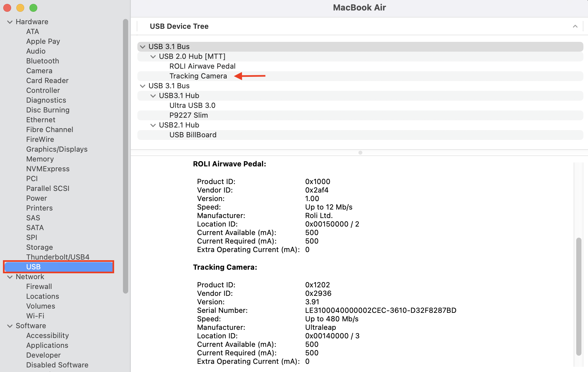Viewport: 588px width, 372px height.
Task: Open Audio in sidebar
Action: pyautogui.click(x=36, y=51)
